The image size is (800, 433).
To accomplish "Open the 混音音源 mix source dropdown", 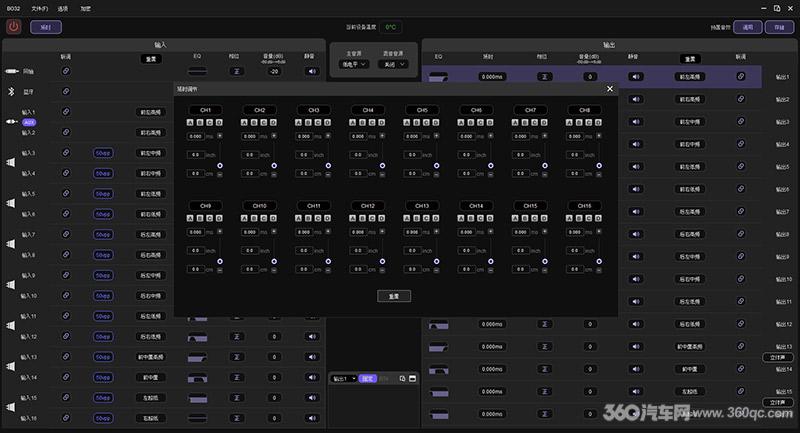I will pos(393,64).
